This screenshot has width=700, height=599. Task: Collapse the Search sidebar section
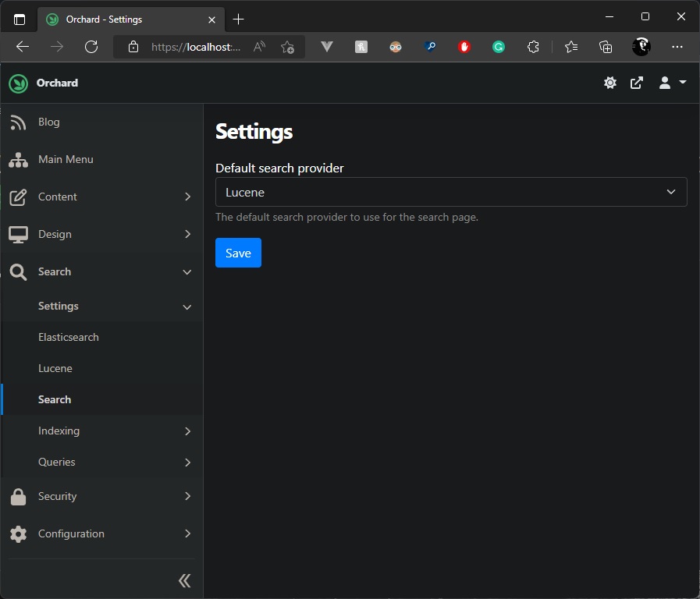101,271
